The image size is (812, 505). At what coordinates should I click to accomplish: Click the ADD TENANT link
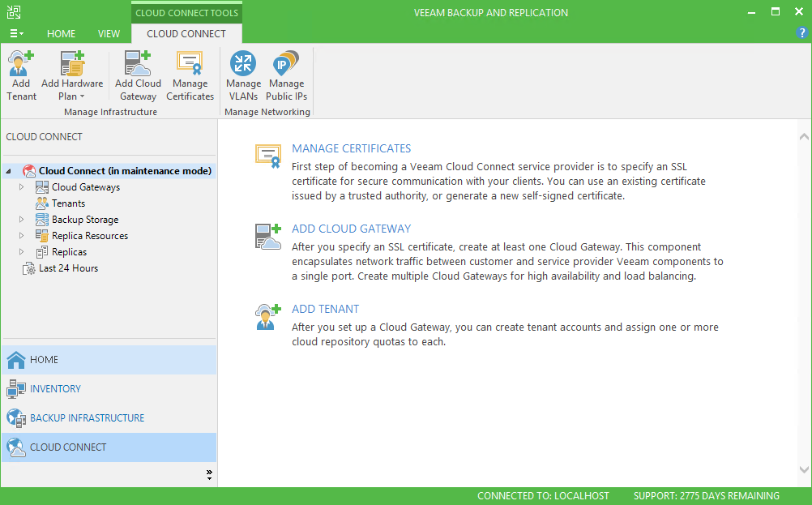(325, 309)
